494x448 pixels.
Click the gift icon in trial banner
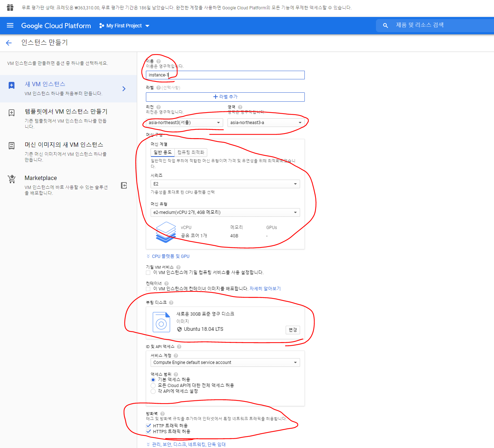[x=10, y=8]
